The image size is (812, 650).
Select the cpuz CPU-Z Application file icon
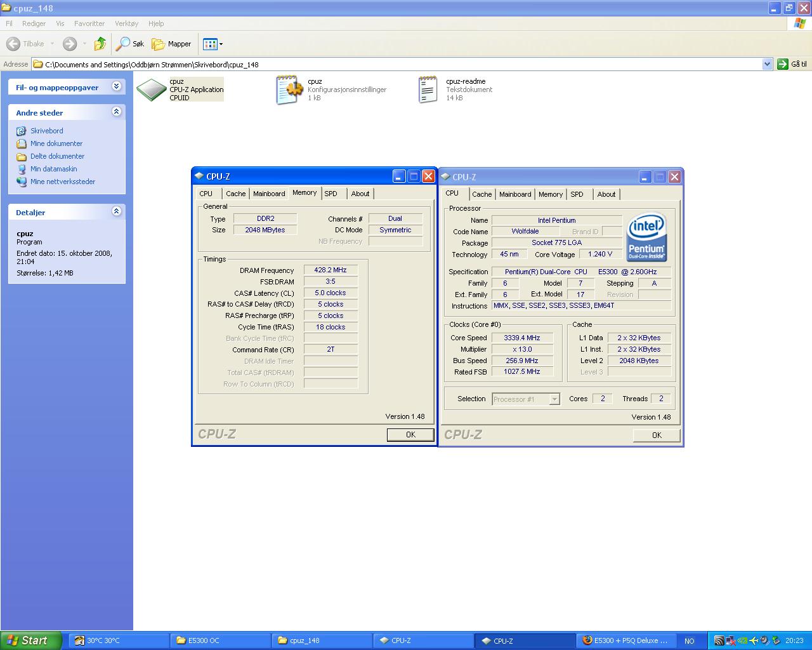click(x=152, y=90)
